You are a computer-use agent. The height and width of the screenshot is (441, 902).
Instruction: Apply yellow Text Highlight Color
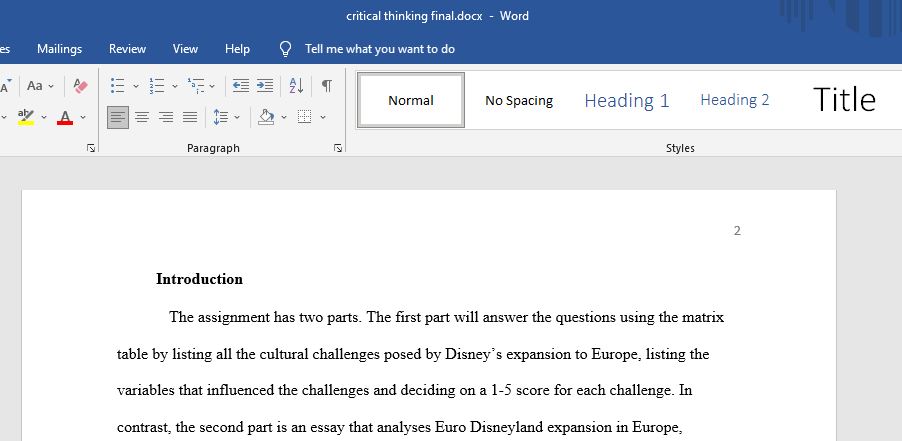click(26, 117)
